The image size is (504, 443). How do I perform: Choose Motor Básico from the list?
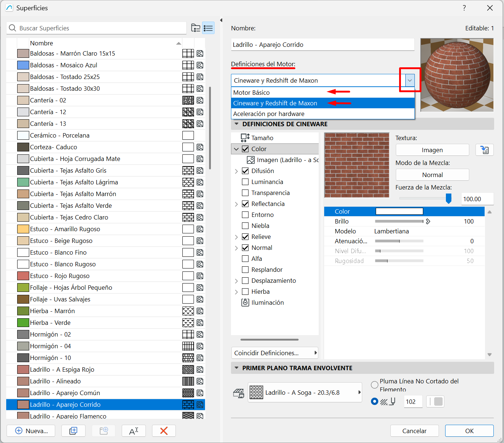[251, 93]
